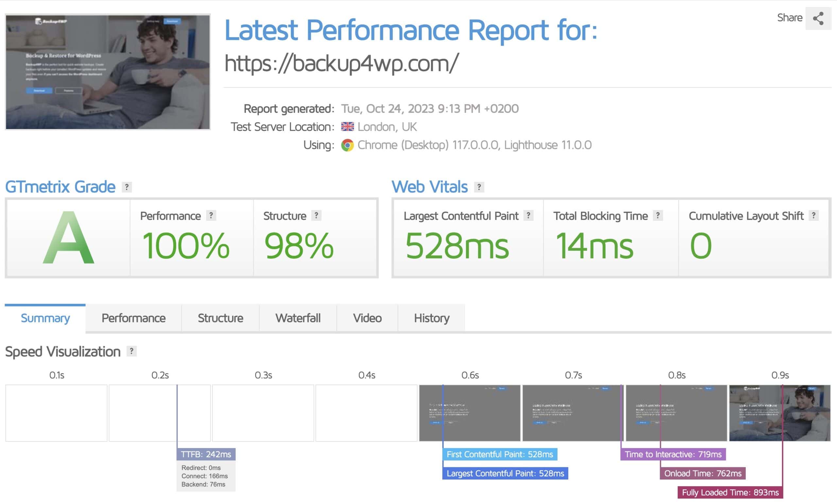Viewport: 837px width, 504px height.
Task: Select the blank 0.3s filmstrip frame
Action: pyautogui.click(x=263, y=413)
